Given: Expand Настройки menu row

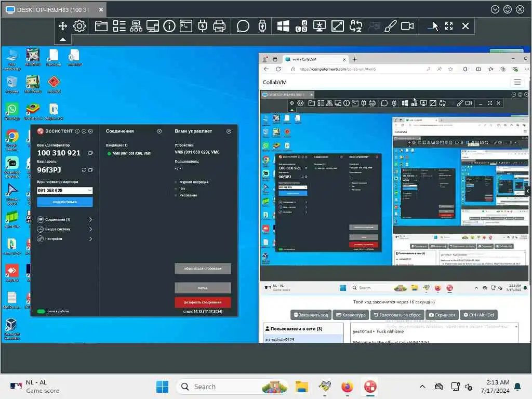Looking at the screenshot, I should tap(65, 239).
